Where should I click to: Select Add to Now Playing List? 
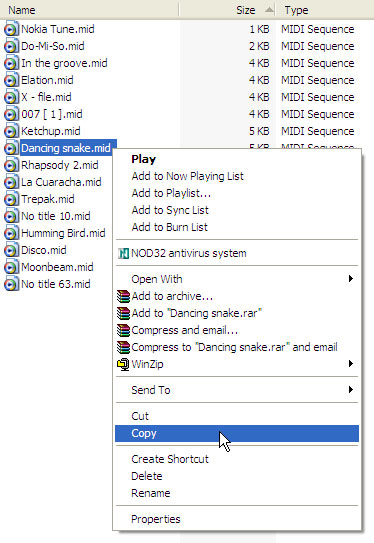click(237, 176)
